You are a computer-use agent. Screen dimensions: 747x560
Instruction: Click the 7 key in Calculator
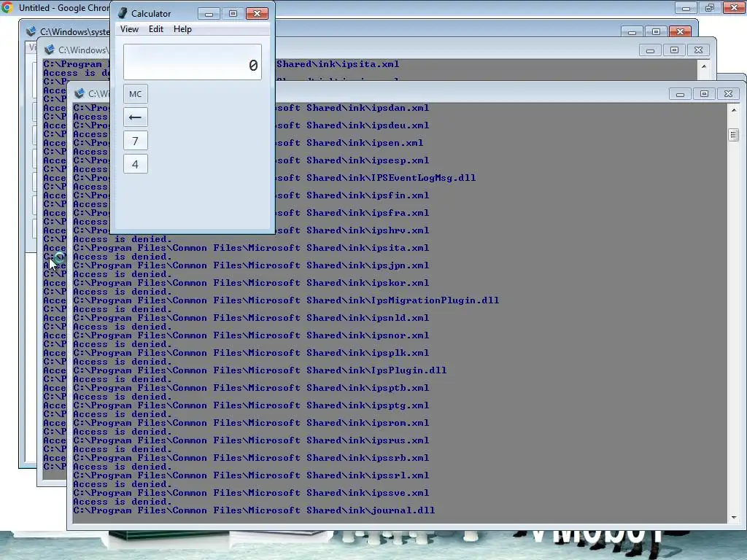tap(135, 141)
